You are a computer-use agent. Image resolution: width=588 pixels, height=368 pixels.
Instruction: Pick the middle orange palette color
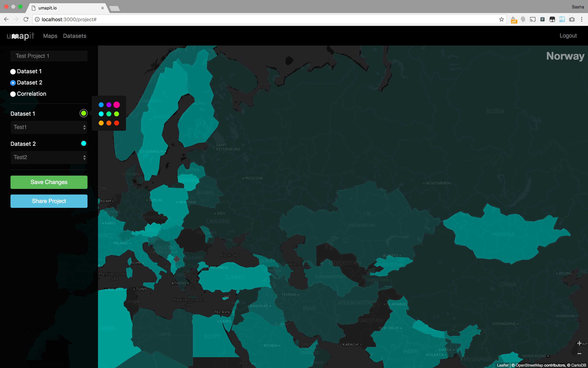(109, 123)
